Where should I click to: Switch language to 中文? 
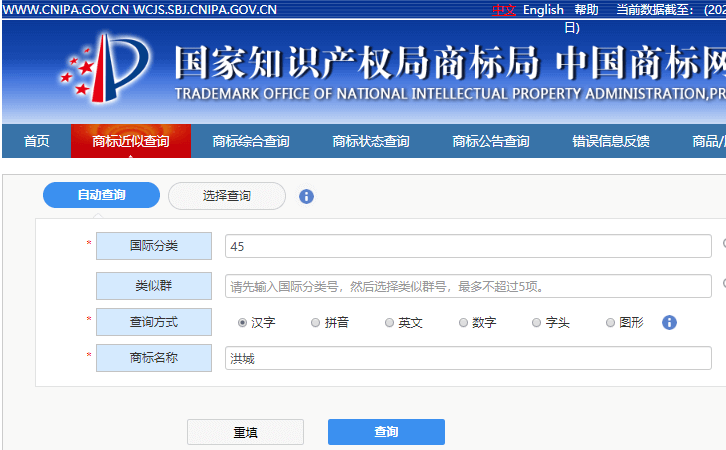point(504,10)
